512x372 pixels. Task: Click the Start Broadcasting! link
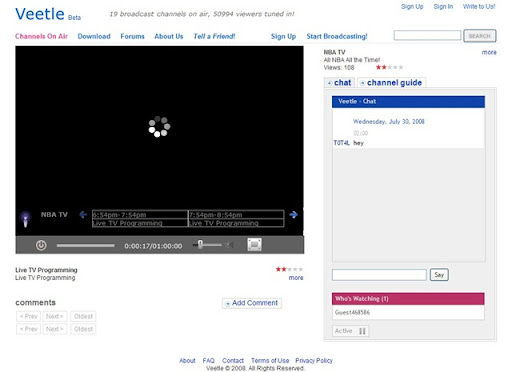[337, 36]
